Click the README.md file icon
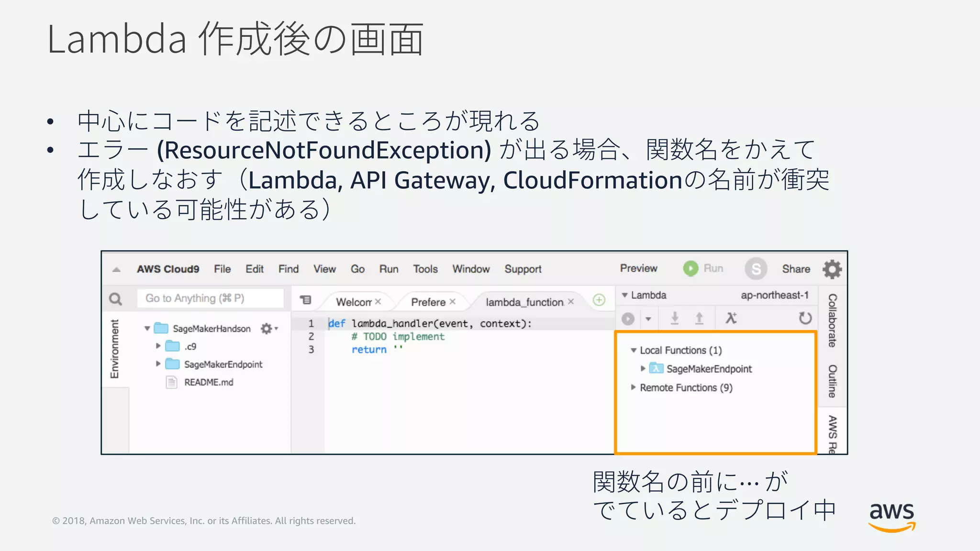The height and width of the screenshot is (551, 980). [x=171, y=382]
